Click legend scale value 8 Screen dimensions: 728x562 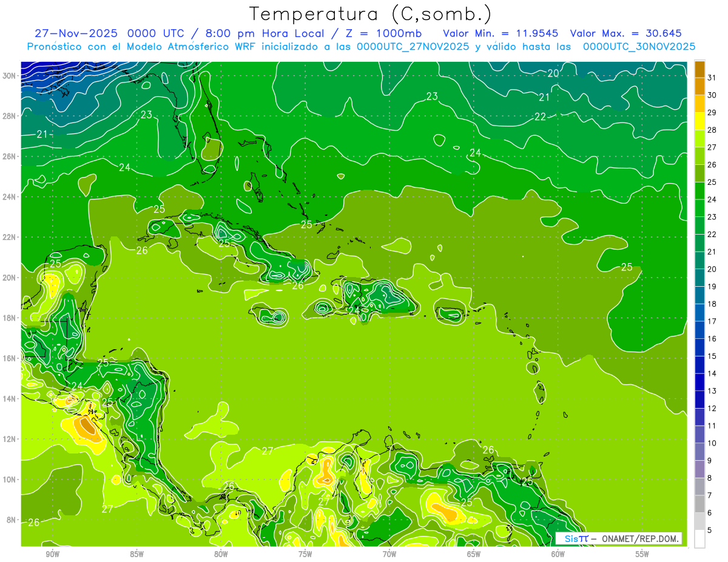click(710, 478)
